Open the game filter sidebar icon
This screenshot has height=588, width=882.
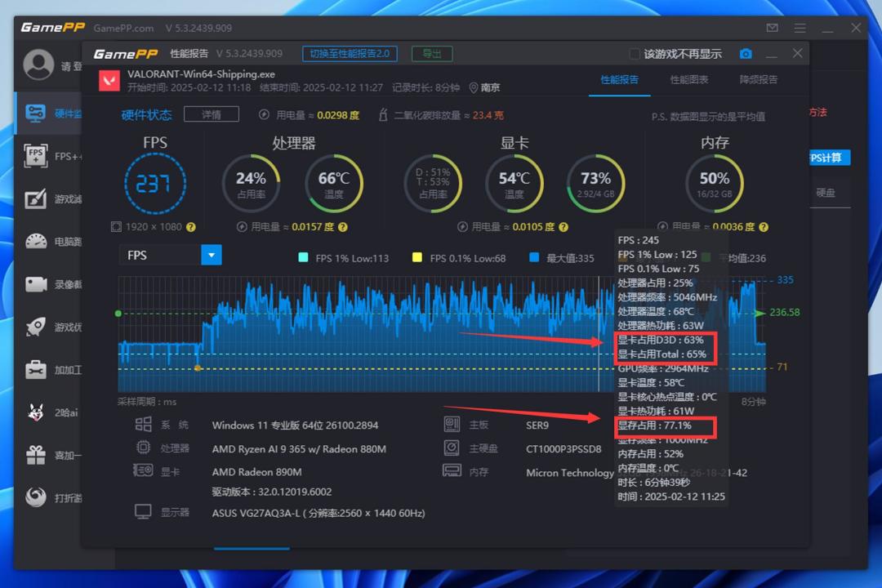[35, 198]
